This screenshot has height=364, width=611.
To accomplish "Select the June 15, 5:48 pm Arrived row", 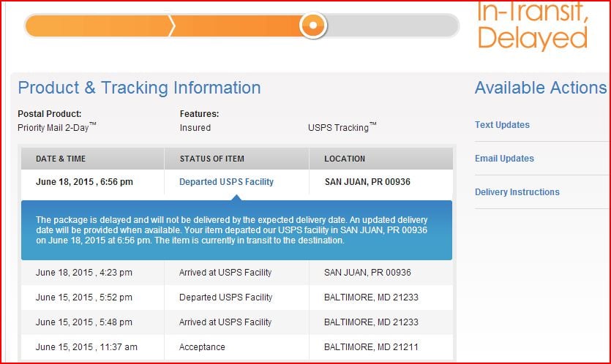I will pyautogui.click(x=225, y=322).
